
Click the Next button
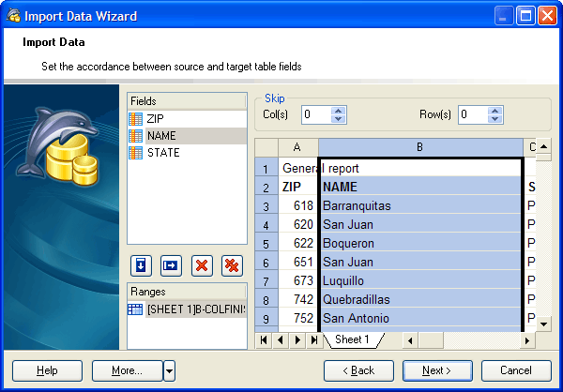click(x=437, y=370)
